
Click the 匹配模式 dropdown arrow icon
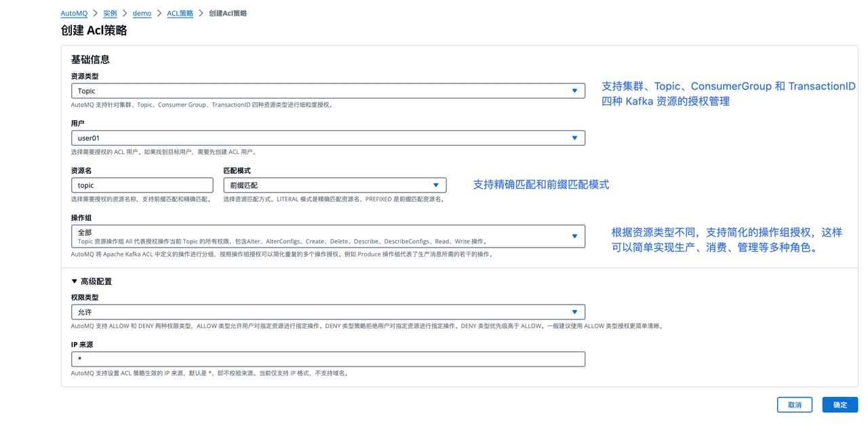[x=436, y=185]
